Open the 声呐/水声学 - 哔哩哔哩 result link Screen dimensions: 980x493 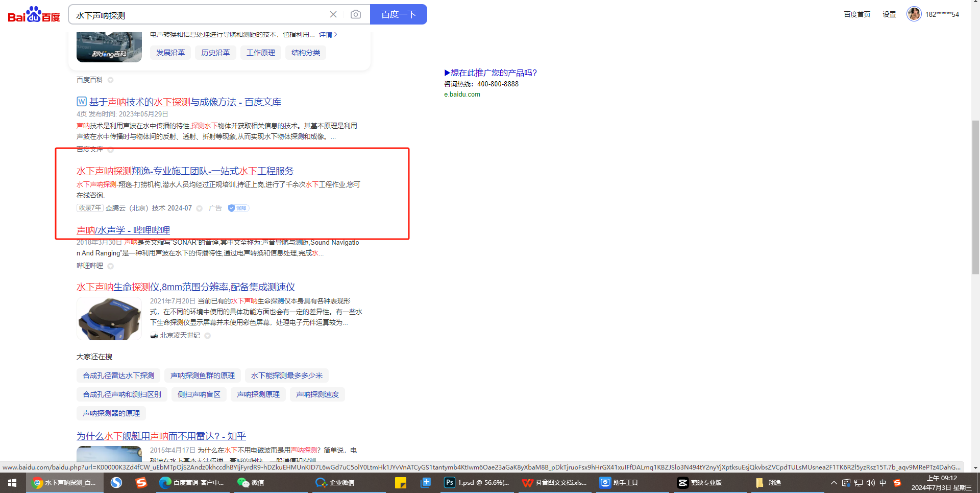point(123,230)
